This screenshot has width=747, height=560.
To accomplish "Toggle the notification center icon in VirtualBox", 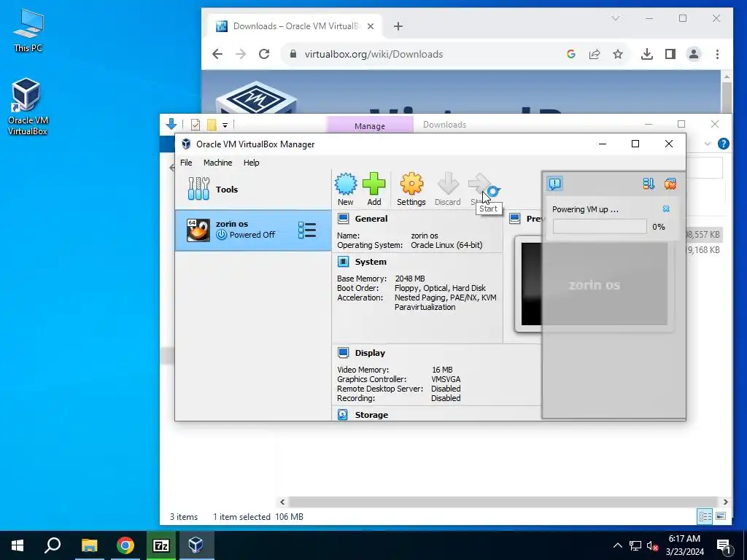I will 555,183.
